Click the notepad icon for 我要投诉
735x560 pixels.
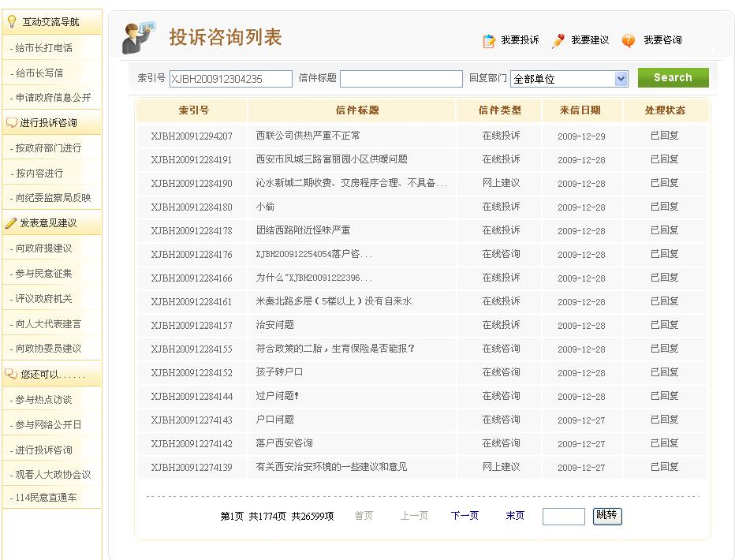[489, 41]
